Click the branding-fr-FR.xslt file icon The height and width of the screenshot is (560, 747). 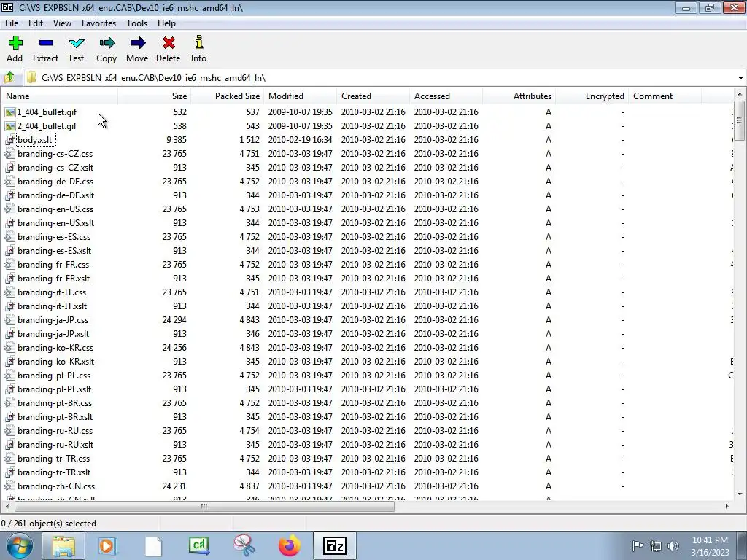click(x=9, y=278)
